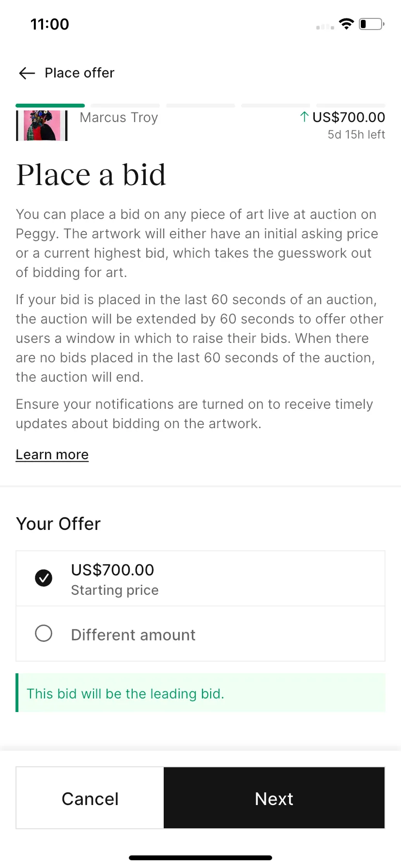The height and width of the screenshot is (868, 401).
Task: Tap the second progress step segment
Action: [x=125, y=106]
